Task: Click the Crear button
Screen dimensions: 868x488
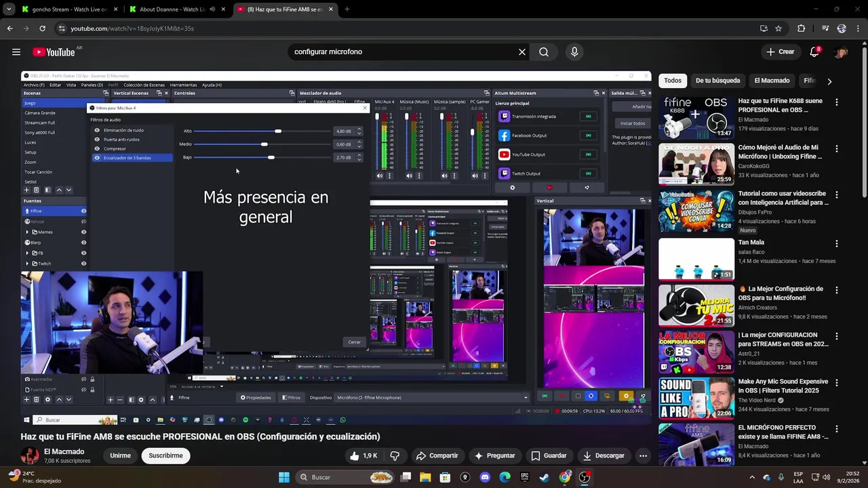Action: point(780,52)
